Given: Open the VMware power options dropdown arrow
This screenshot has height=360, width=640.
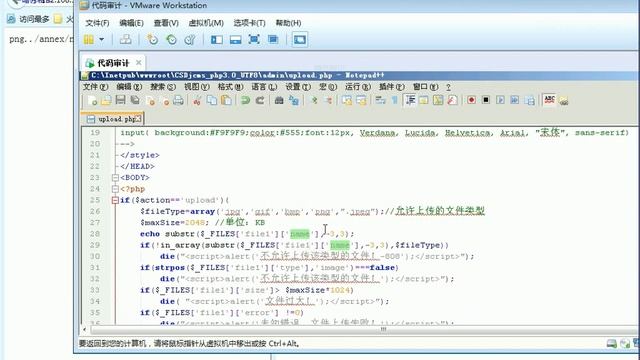Looking at the screenshot, I should point(101,40).
